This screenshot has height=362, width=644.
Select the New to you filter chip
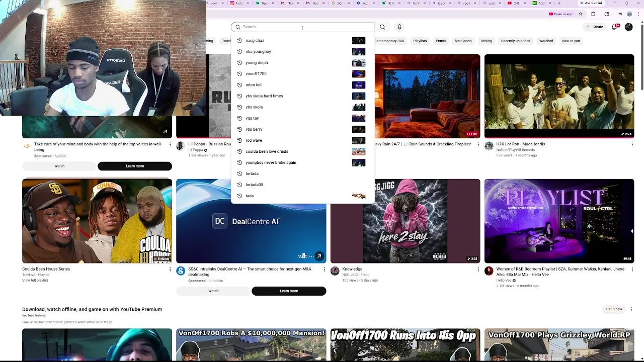click(571, 41)
